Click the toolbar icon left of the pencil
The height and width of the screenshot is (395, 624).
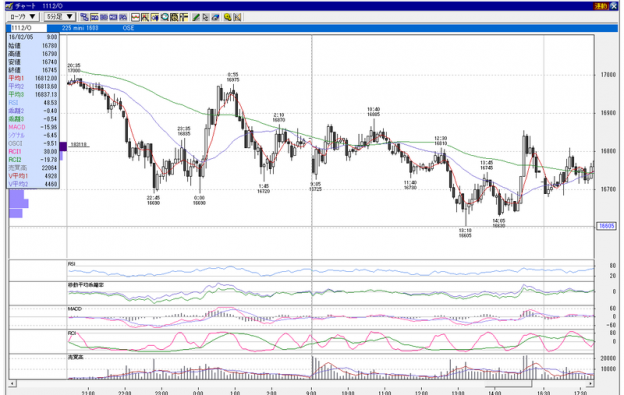pyautogui.click(x=184, y=17)
